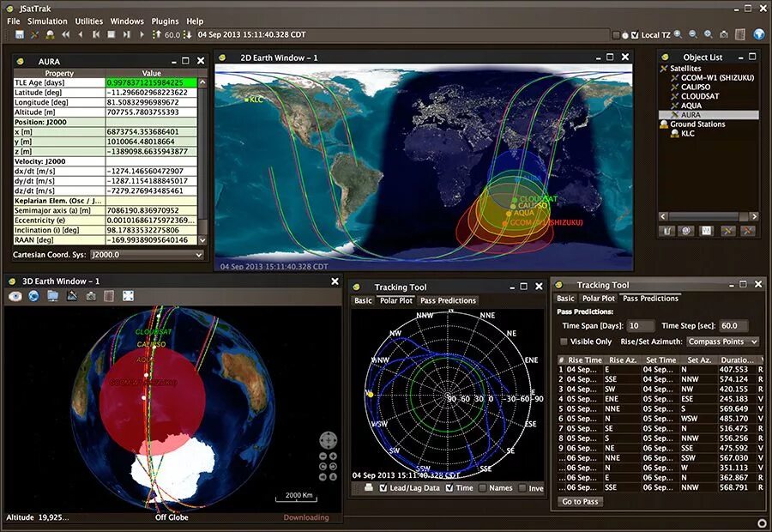Open the screenshot camera icon in the top toolbar
Image resolution: width=772 pixels, height=532 pixels.
(724, 34)
